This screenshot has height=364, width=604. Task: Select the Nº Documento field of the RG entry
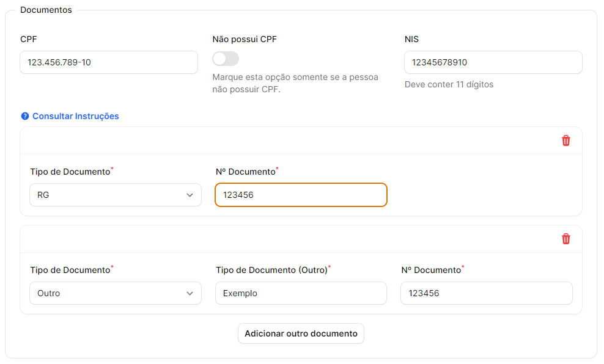[301, 195]
